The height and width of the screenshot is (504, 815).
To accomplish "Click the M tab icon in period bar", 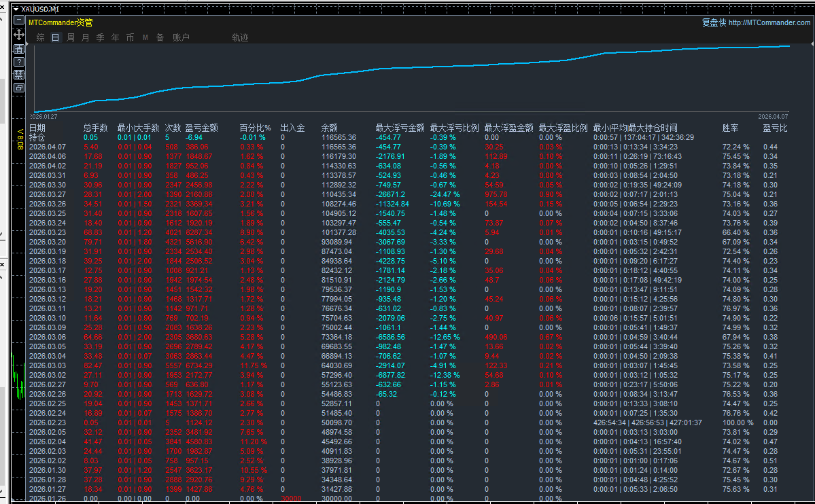I will [145, 38].
